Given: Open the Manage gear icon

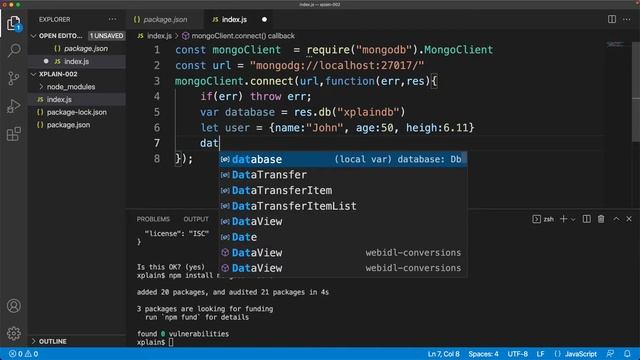Looking at the screenshot, I should tap(13, 333).
